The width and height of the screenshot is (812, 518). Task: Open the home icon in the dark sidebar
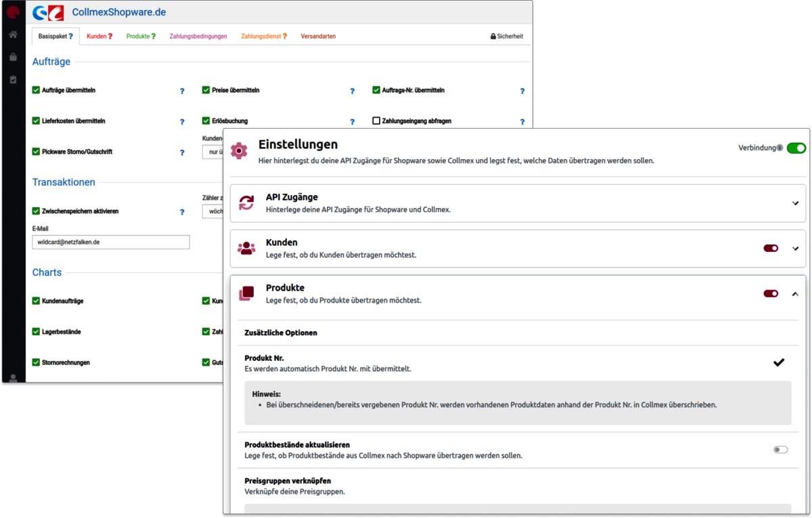coord(13,35)
